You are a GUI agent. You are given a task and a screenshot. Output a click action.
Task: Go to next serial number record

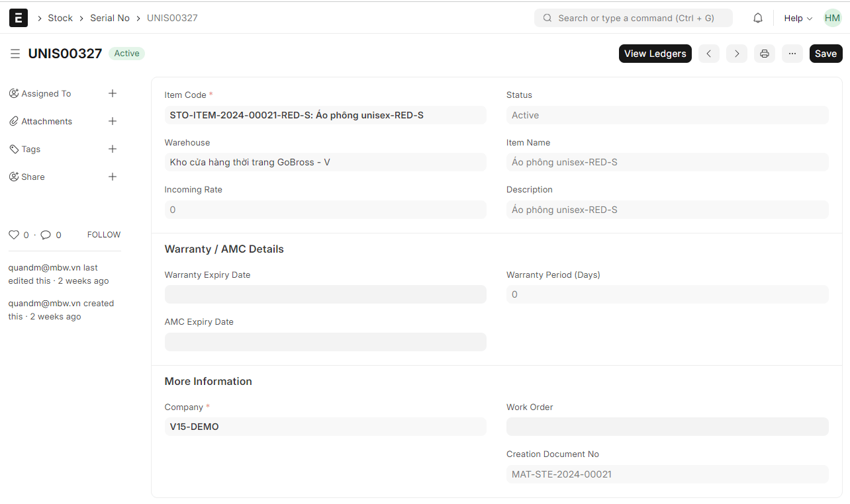pos(737,54)
